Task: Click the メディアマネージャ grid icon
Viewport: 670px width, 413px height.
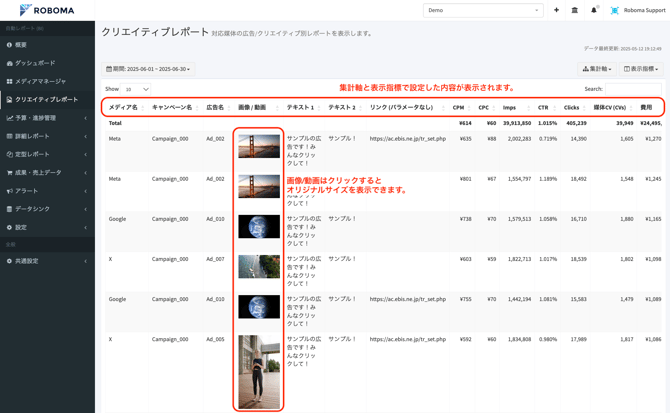Action: coord(9,81)
